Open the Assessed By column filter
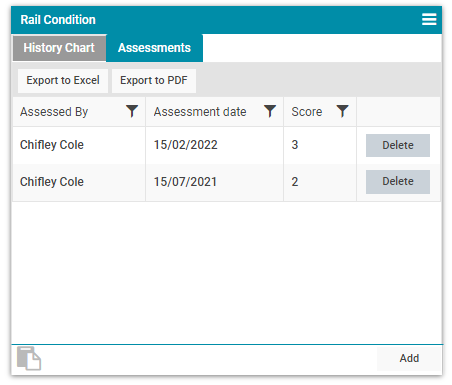Viewport: 452px width, 385px height. (132, 111)
